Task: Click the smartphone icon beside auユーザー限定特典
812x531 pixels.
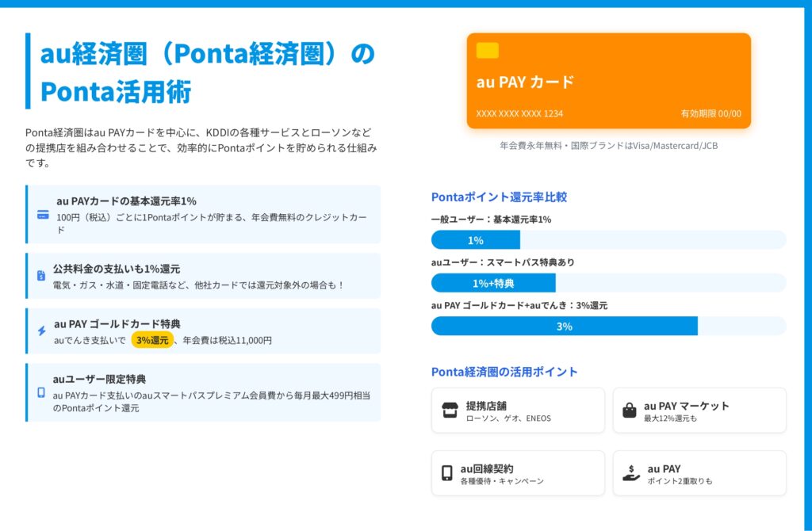Action: point(41,392)
